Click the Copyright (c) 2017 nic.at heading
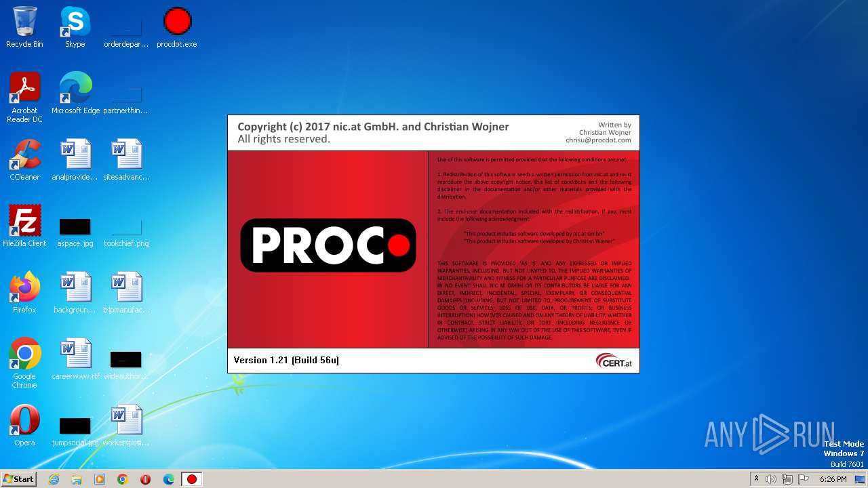Image resolution: width=868 pixels, height=488 pixels. (373, 127)
